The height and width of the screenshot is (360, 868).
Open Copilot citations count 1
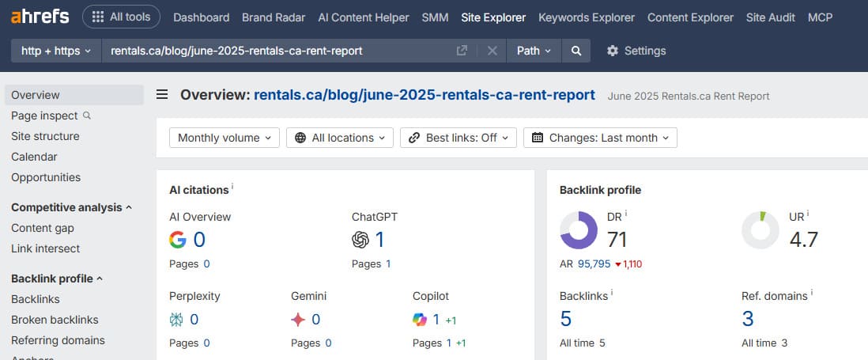tap(436, 320)
